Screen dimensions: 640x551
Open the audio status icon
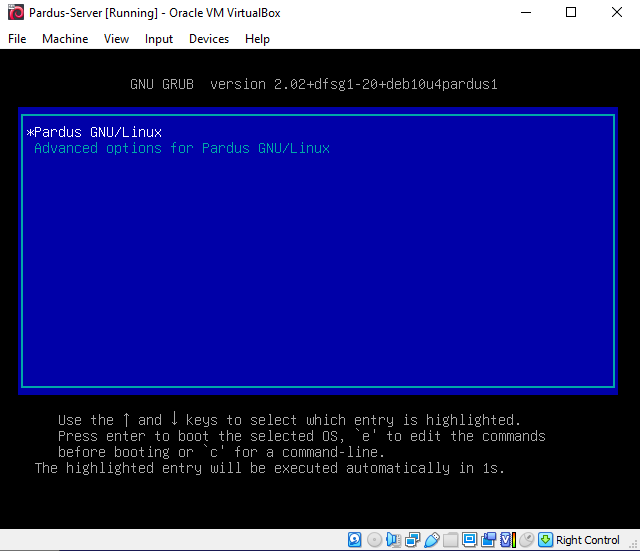point(393,540)
